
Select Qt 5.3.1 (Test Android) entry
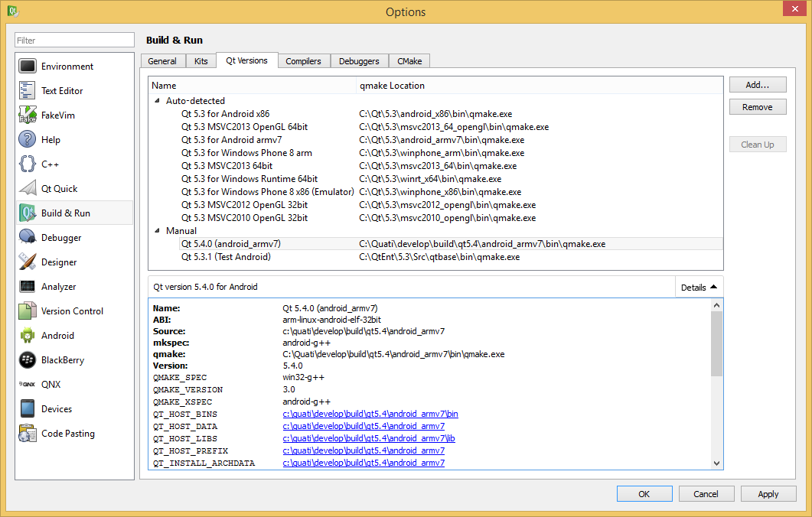point(226,257)
